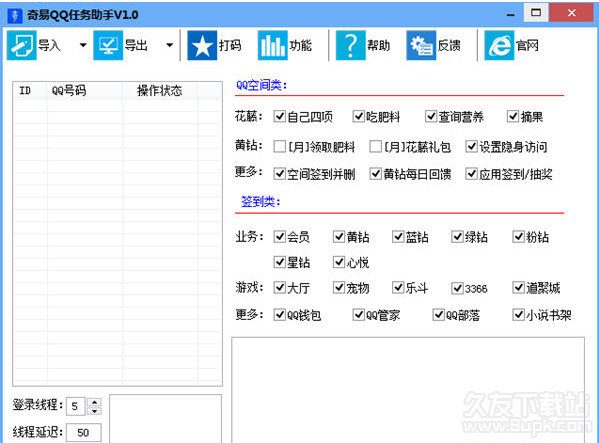
Task: Click the 导入 toolbar label
Action: point(49,45)
